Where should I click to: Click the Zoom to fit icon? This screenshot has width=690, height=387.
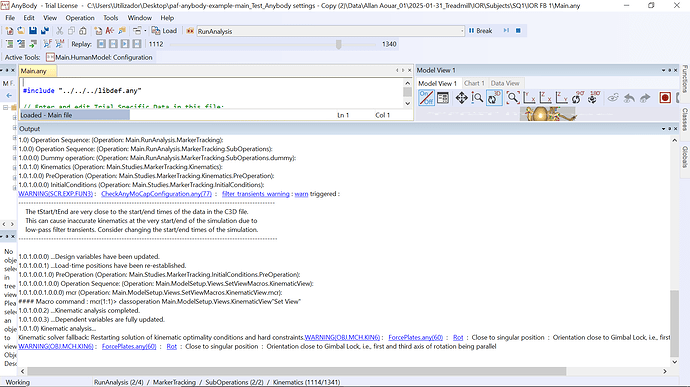513,98
